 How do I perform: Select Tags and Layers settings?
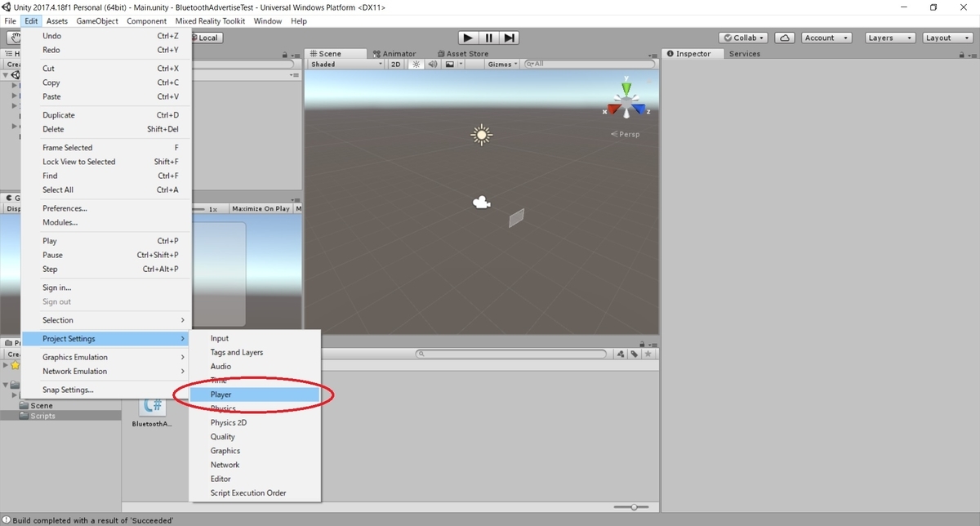pos(255,352)
